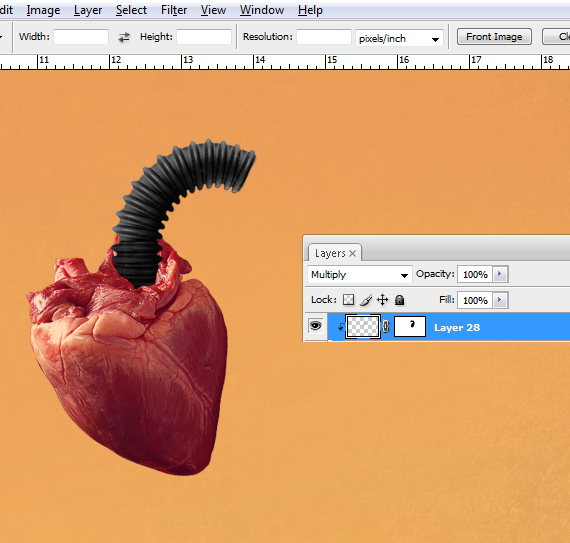
Task: Lock layer position move icon
Action: point(382,300)
